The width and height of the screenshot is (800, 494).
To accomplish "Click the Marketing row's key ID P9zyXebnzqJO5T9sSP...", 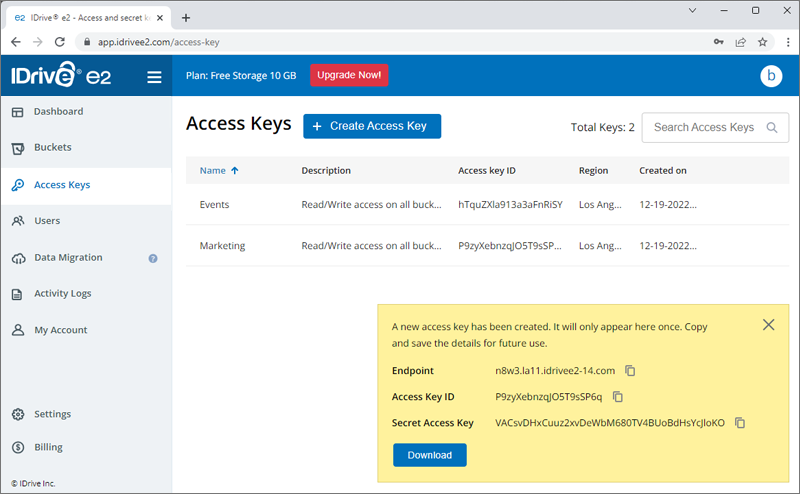I will click(x=510, y=246).
